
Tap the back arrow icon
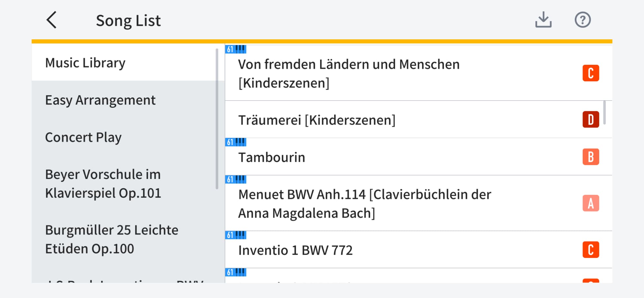tap(52, 20)
